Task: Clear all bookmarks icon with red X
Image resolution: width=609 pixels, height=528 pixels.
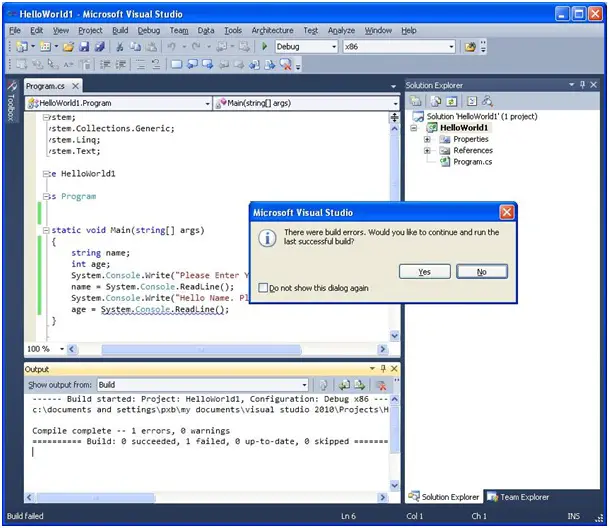Action: 286,64
